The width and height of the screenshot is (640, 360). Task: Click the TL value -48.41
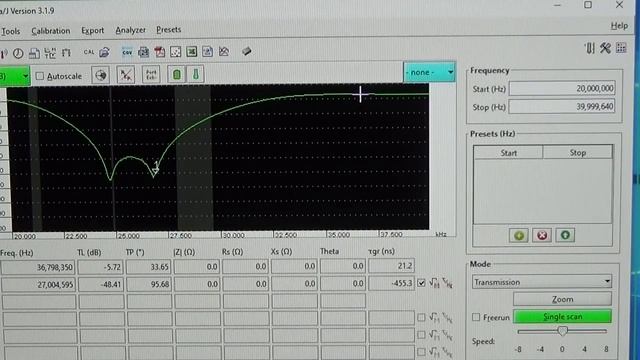coord(101,284)
